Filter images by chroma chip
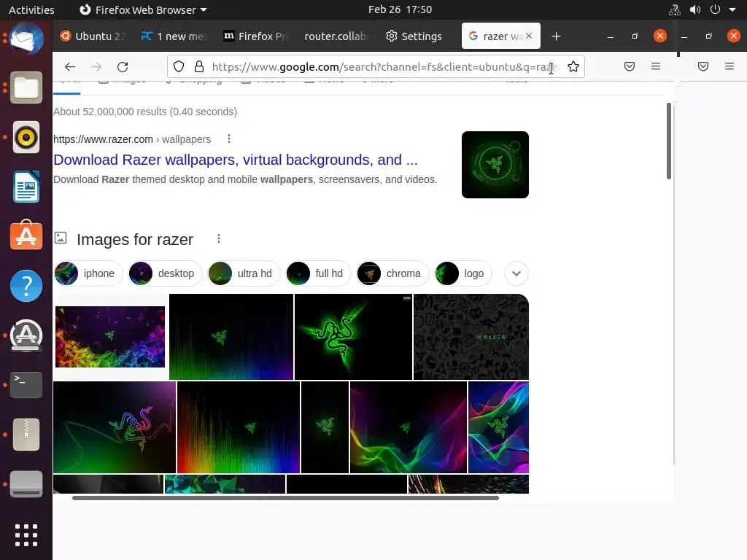This screenshot has width=747, height=560. pyautogui.click(x=393, y=273)
